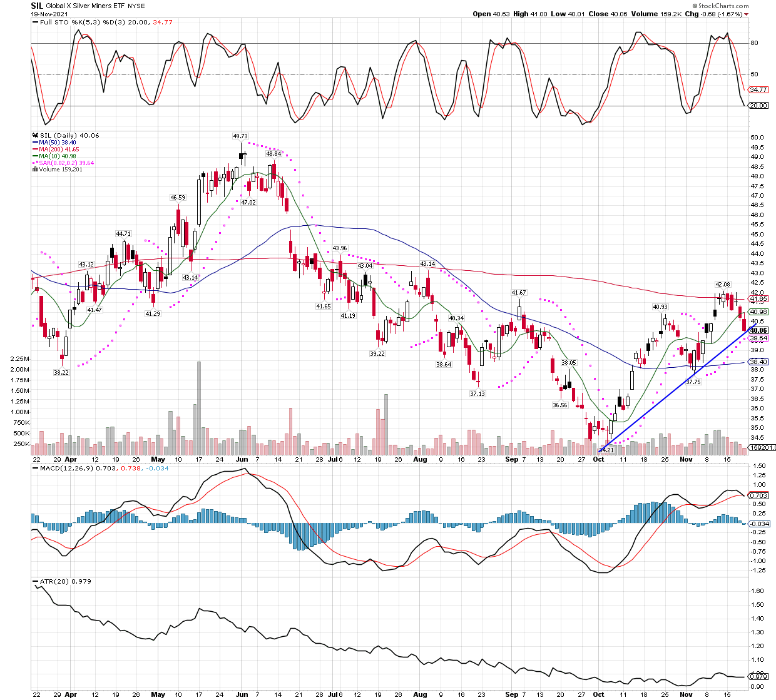Screen dimensions: 776x700
Task: Click the 41.29 price label
Action: (153, 314)
